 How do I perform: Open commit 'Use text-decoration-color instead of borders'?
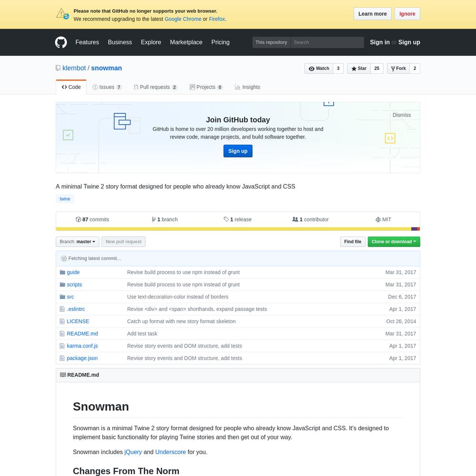click(x=178, y=297)
